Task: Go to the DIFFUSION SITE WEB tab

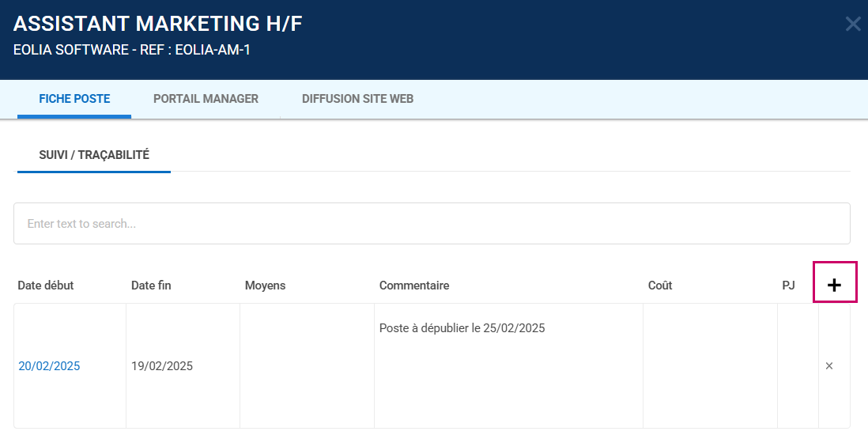Action: 357,99
